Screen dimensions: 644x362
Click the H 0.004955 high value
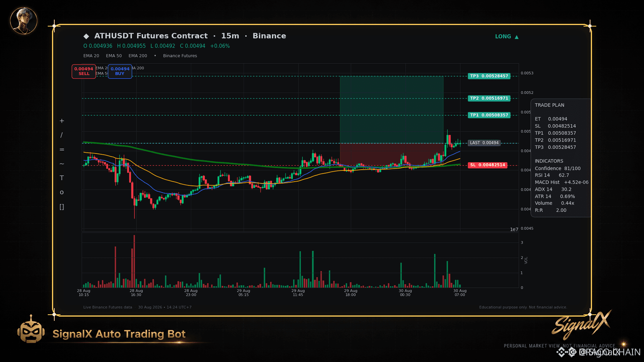tap(131, 46)
